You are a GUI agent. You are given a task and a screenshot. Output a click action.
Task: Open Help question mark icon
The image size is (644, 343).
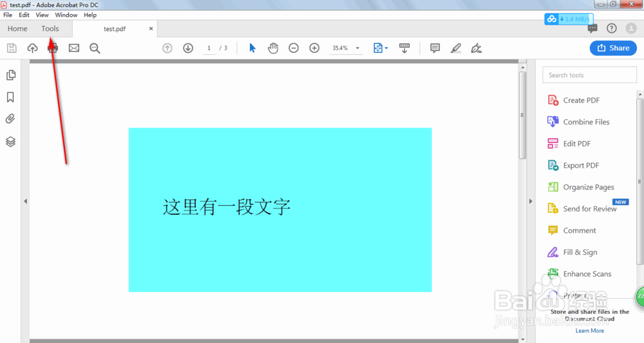[x=612, y=28]
